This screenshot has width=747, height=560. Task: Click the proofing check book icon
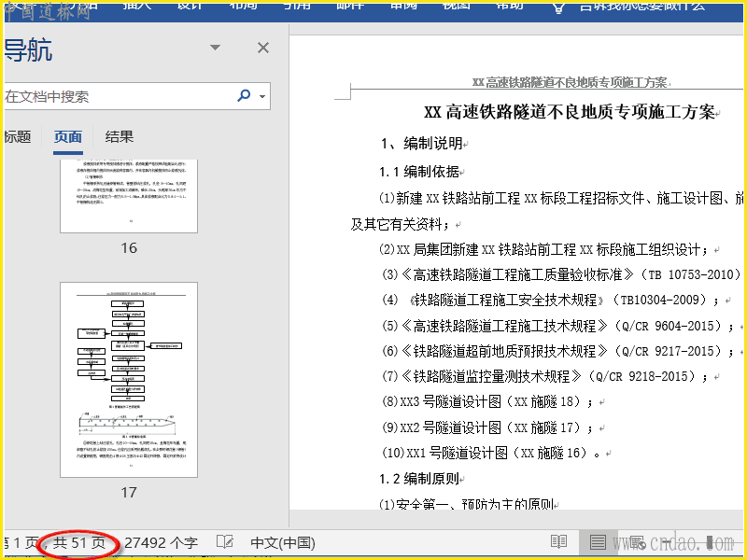(x=225, y=542)
